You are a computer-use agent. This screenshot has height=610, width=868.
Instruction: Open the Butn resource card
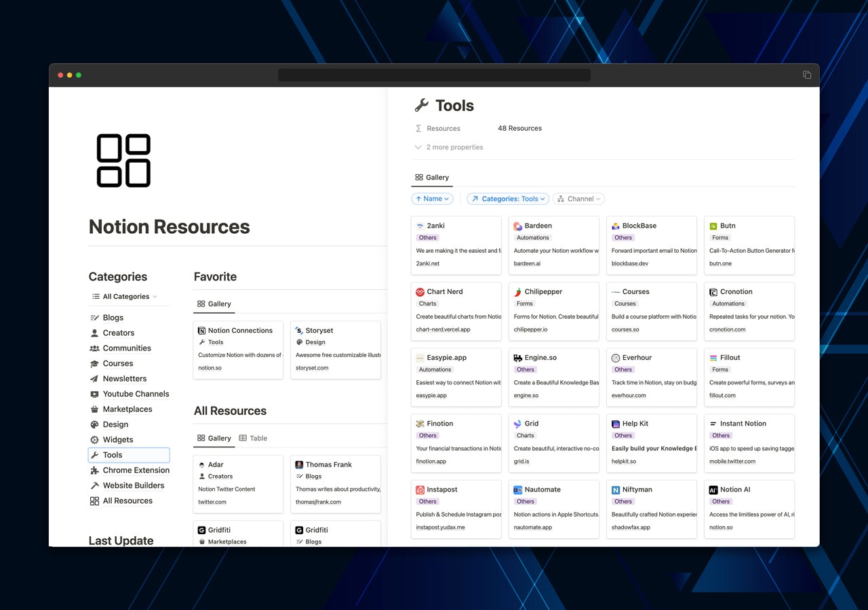[749, 245]
